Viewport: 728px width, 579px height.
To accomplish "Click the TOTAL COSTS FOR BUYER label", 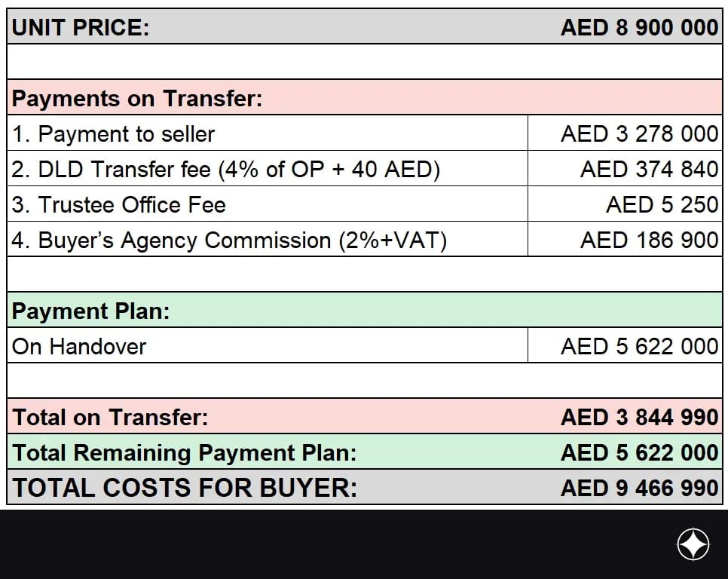I will tap(185, 488).
